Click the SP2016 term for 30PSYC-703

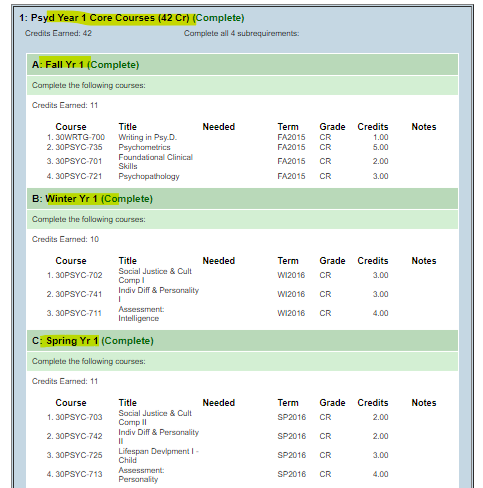point(292,417)
